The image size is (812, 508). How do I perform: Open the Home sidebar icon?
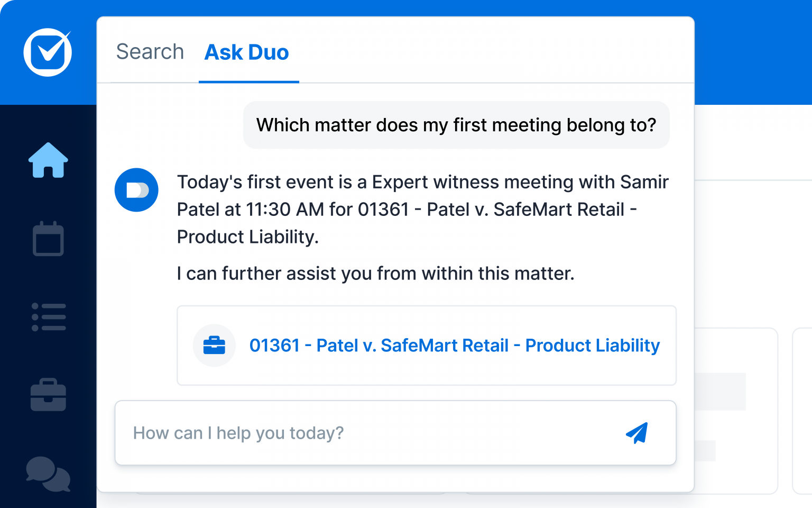[48, 160]
